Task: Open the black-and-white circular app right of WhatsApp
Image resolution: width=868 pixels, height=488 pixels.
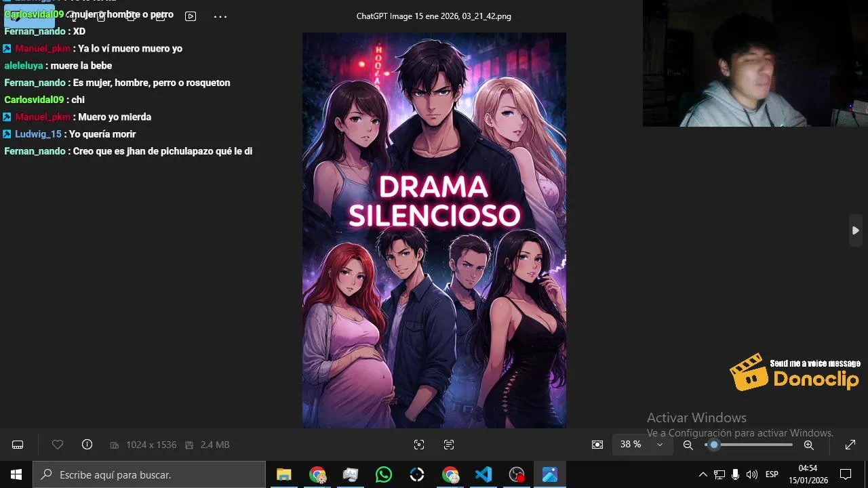Action: [417, 474]
